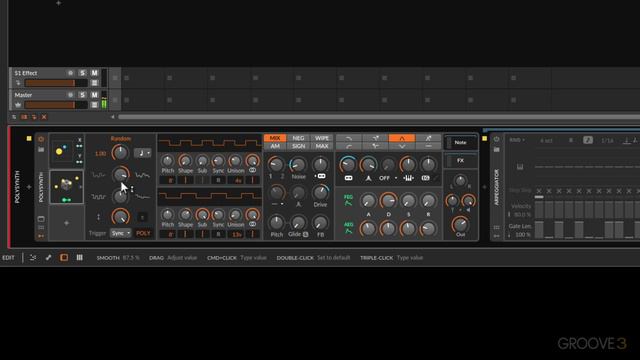Open the FX chain button
This screenshot has width=640, height=360.
tap(460, 161)
